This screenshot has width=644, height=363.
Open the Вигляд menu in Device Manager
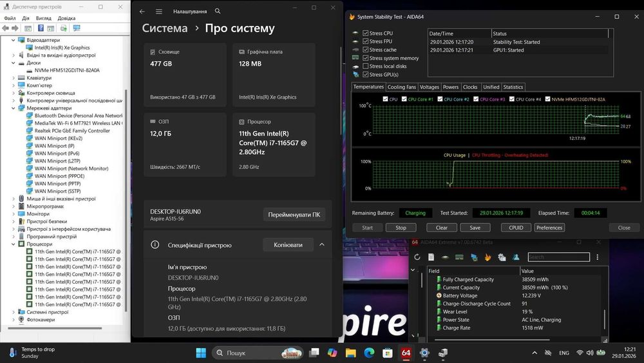(44, 18)
